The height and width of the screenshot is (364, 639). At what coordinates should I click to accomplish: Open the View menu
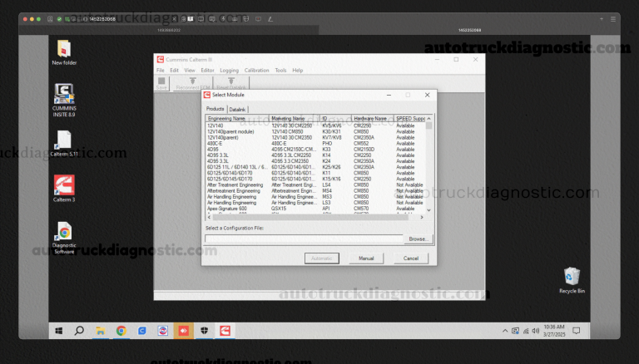(190, 71)
